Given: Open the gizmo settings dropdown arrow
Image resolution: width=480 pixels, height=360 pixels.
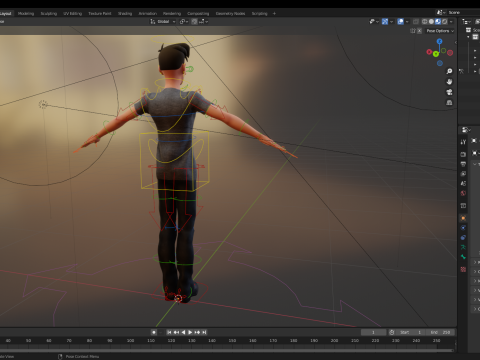Looking at the screenshot, I should click(x=391, y=22).
